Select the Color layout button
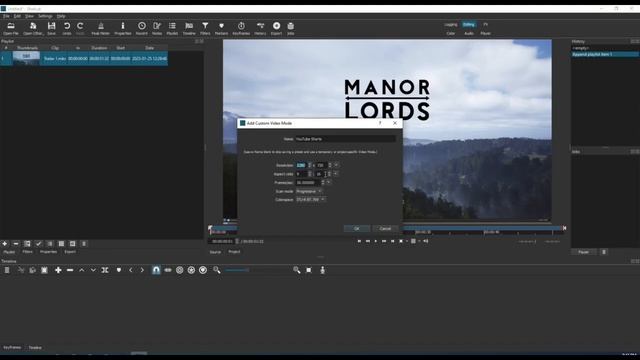Viewport: 640px width, 360px height. tap(451, 33)
